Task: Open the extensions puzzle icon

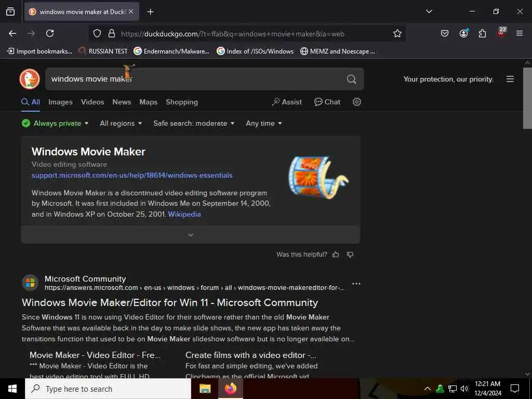Action: click(482, 33)
